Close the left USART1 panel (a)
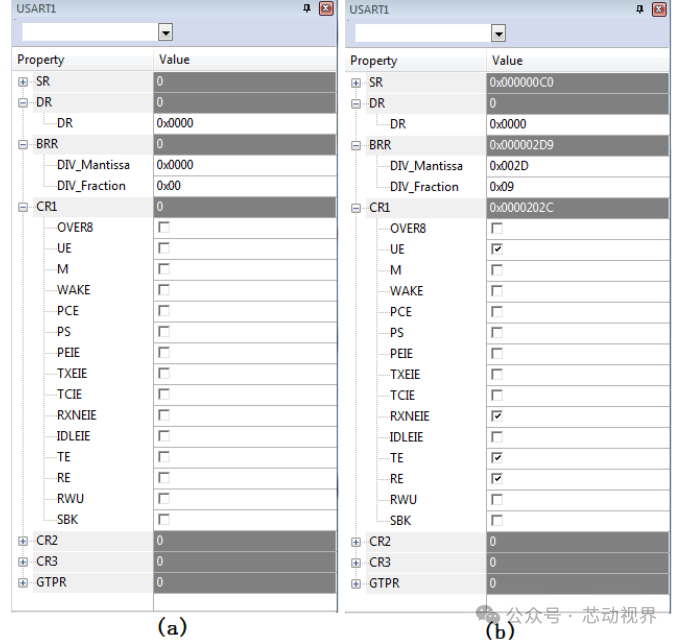The width and height of the screenshot is (678, 642). 326,8
